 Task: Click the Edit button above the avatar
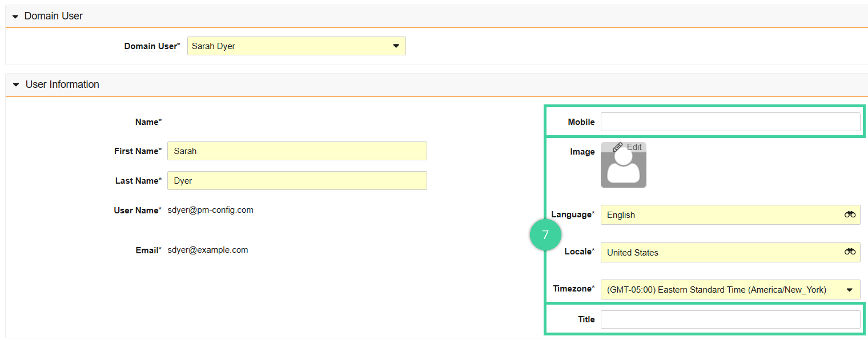pyautogui.click(x=624, y=147)
